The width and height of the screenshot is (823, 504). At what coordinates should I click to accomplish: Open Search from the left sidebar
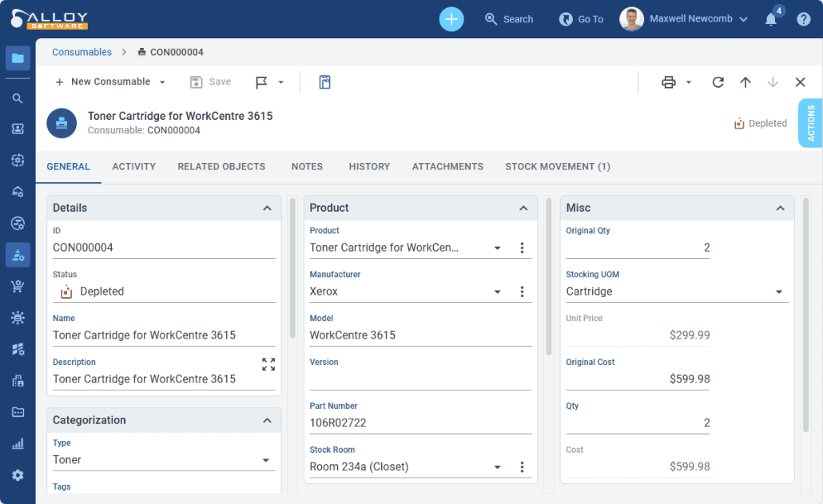tap(17, 98)
